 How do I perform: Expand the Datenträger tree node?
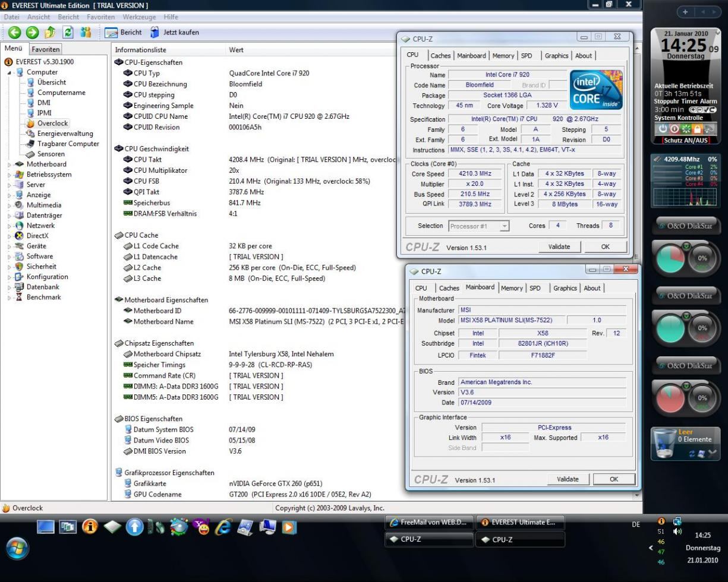pyautogui.click(x=10, y=216)
